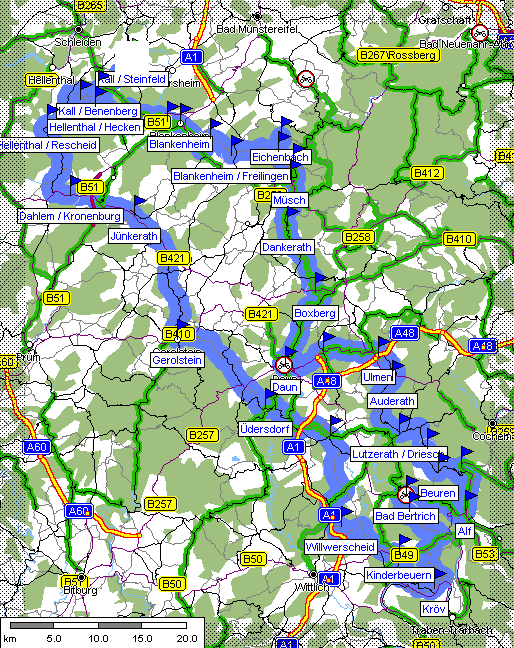Select the Kröv waypoint label
Image resolution: width=514 pixels, height=648 pixels.
[x=434, y=609]
